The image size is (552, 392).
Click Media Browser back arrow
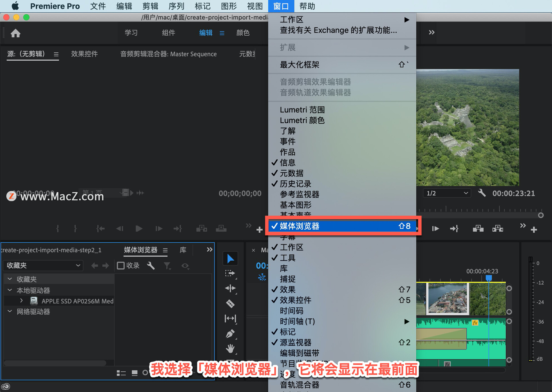point(95,266)
